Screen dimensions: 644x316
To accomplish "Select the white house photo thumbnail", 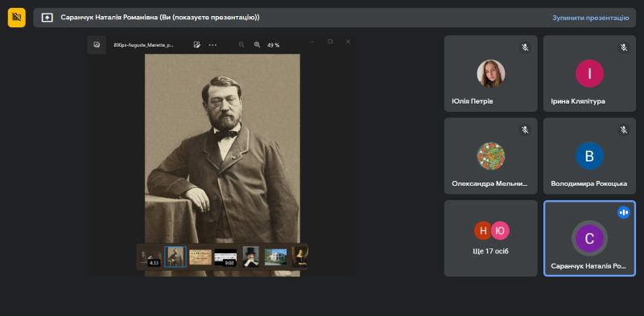I will (275, 257).
